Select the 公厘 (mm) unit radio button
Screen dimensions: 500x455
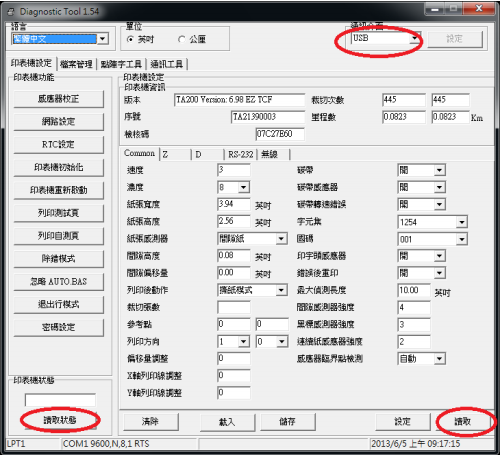(182, 39)
